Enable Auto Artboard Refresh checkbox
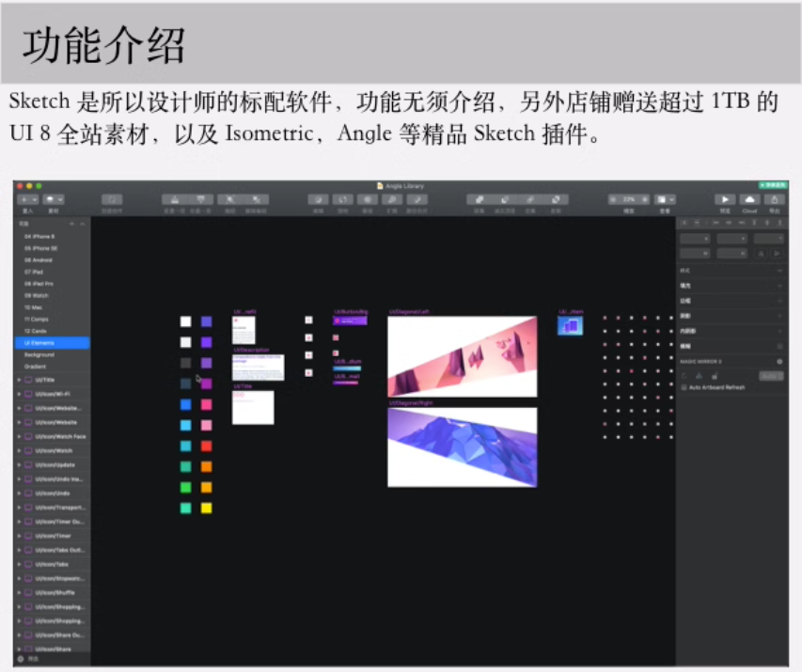This screenshot has width=802, height=672. click(684, 387)
